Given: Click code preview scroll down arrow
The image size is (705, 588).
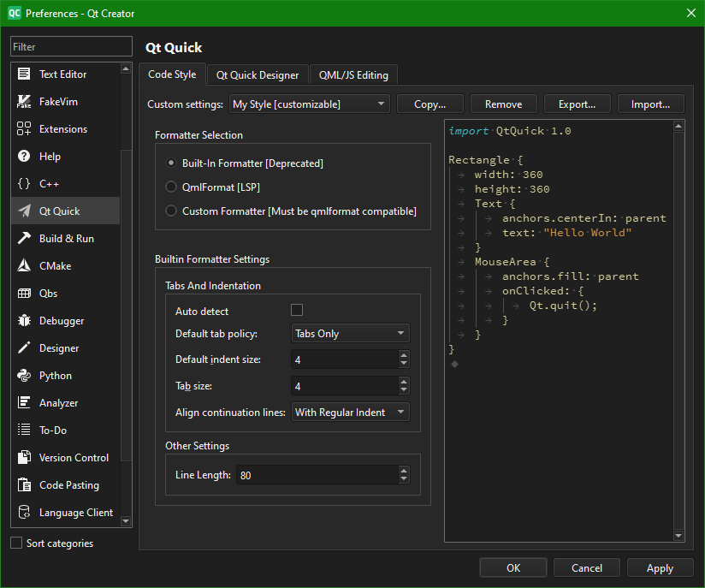Looking at the screenshot, I should point(678,536).
